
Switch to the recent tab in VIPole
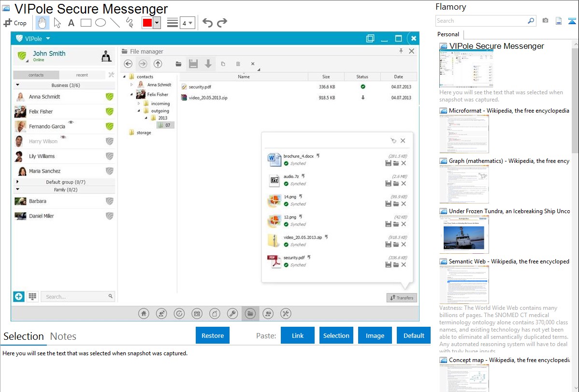click(x=82, y=75)
